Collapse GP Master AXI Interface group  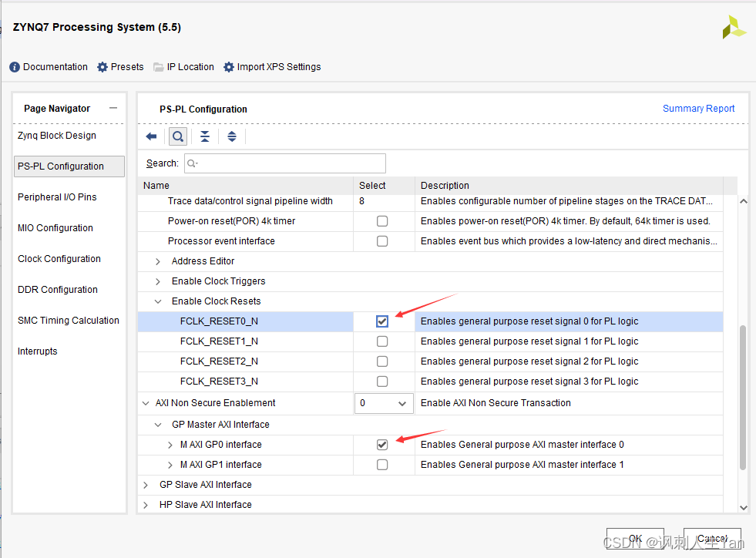tap(158, 425)
